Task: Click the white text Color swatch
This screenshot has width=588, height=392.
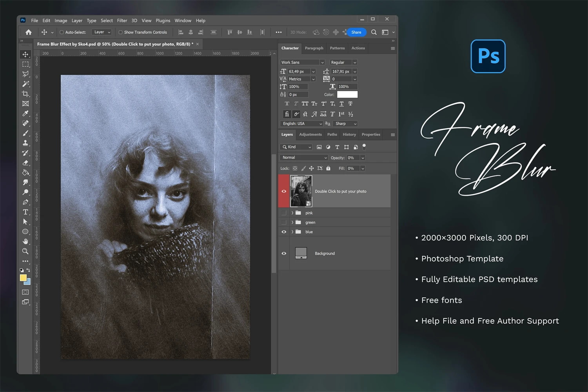Action: [347, 94]
